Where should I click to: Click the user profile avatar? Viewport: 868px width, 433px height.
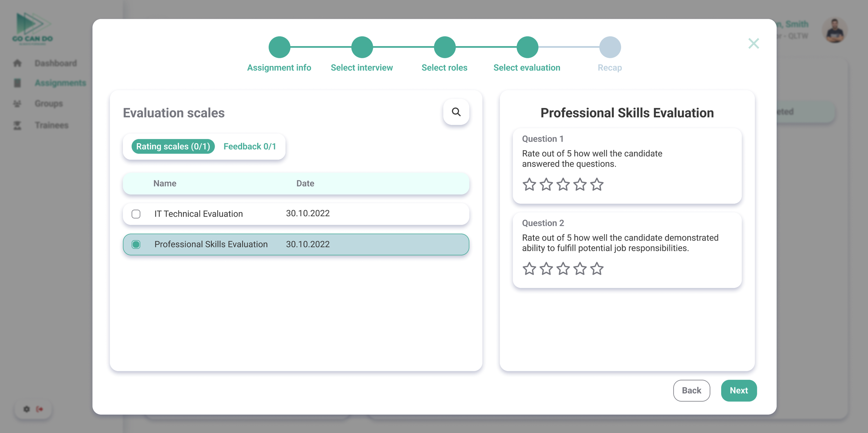point(835,31)
